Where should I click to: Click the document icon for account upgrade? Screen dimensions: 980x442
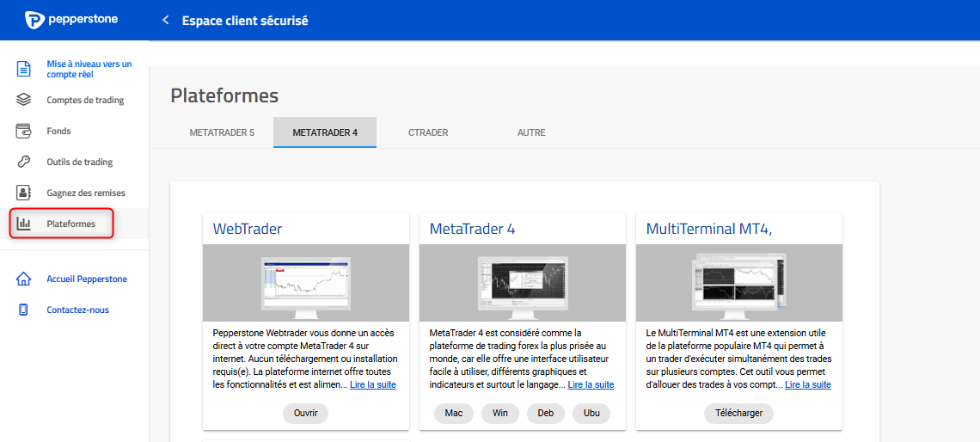tap(23, 69)
